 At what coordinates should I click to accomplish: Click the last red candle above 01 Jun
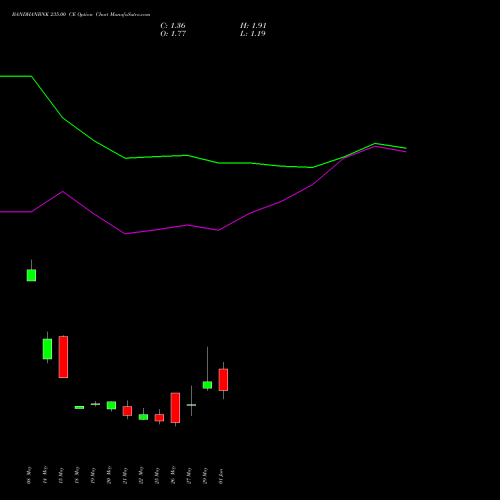coord(223,380)
